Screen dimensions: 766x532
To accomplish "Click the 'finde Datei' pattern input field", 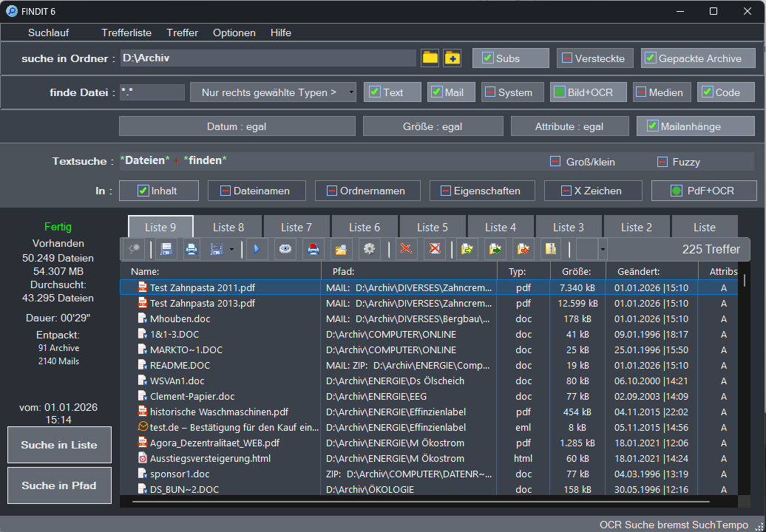I will [152, 92].
